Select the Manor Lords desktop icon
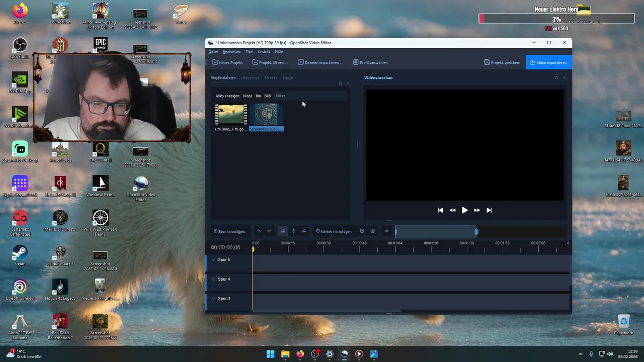 coord(60,152)
